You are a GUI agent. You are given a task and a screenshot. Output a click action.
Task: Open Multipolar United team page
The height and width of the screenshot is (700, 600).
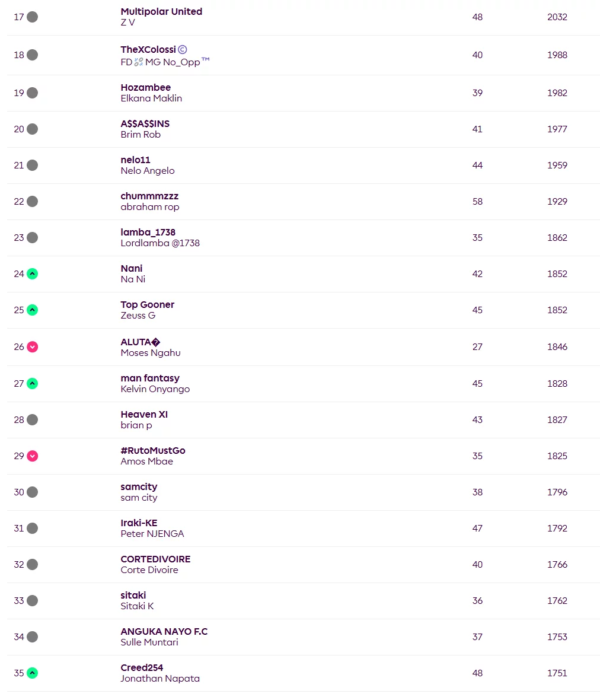coord(161,12)
